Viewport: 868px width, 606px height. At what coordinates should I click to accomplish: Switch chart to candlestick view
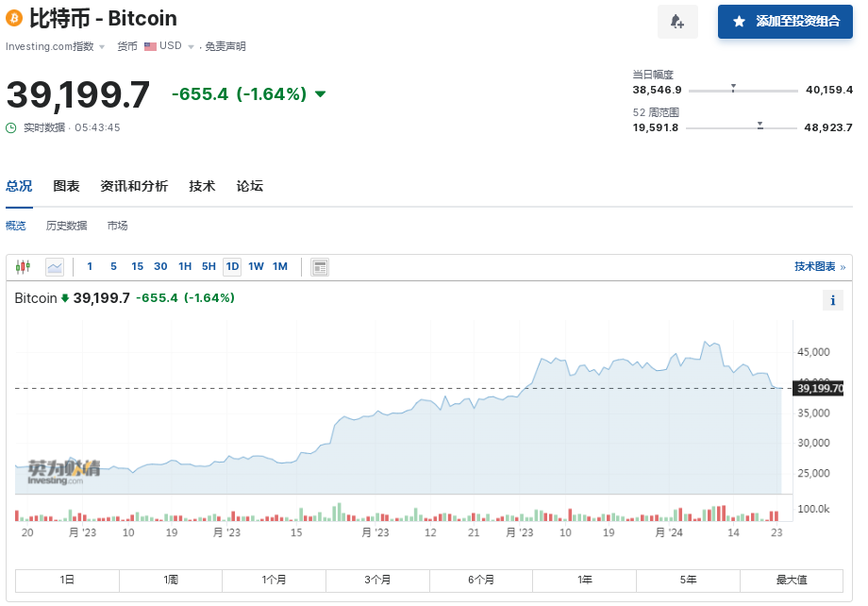click(x=24, y=267)
